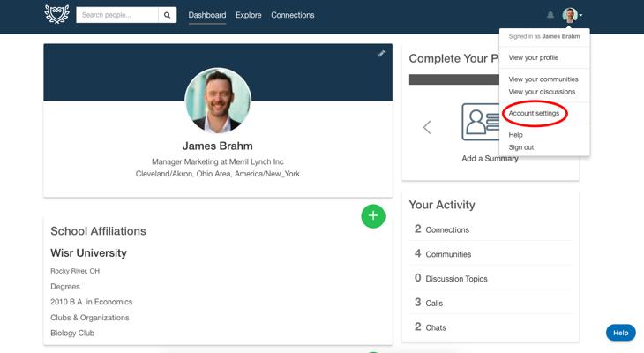The width and height of the screenshot is (644, 353).
Task: Click Sign out in menu
Action: pyautogui.click(x=521, y=147)
